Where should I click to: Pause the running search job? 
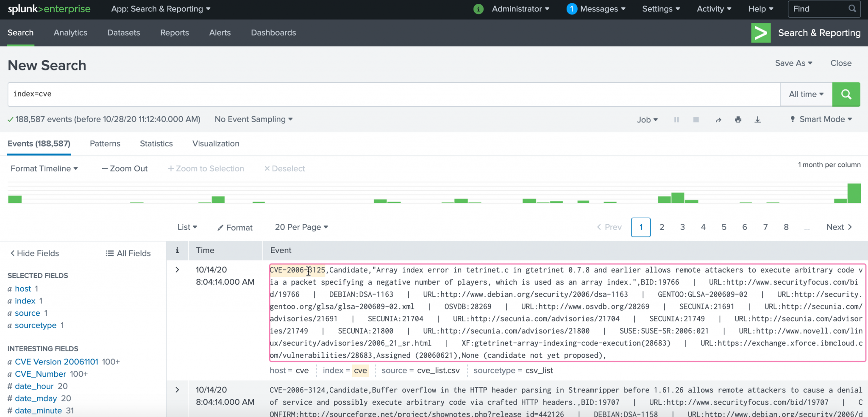676,120
